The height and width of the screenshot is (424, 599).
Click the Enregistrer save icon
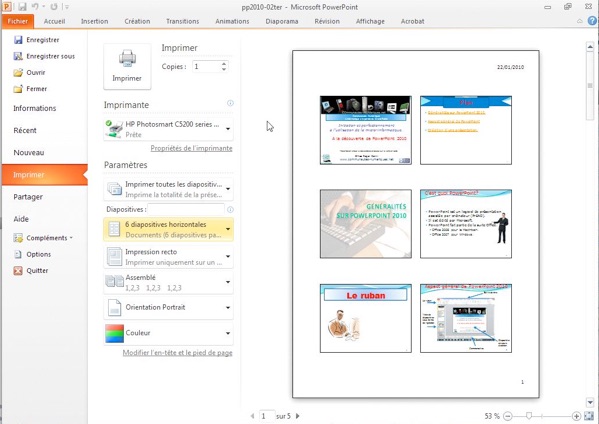click(x=18, y=40)
